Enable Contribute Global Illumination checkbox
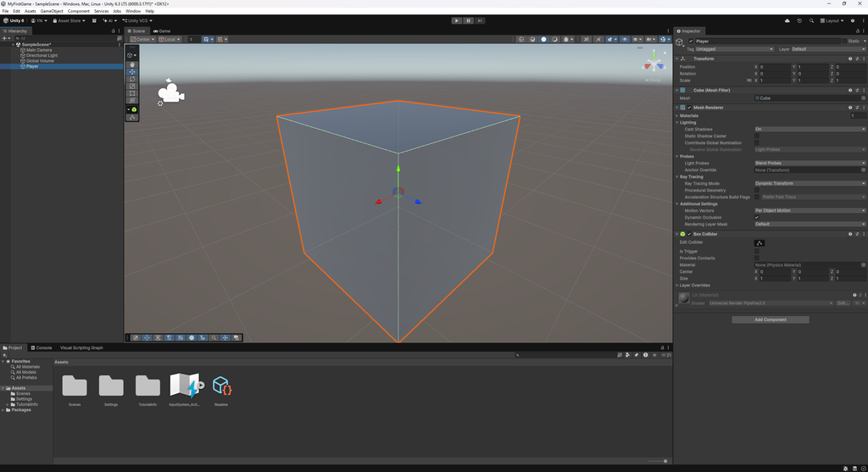Viewport: 868px width, 472px height. pos(757,142)
